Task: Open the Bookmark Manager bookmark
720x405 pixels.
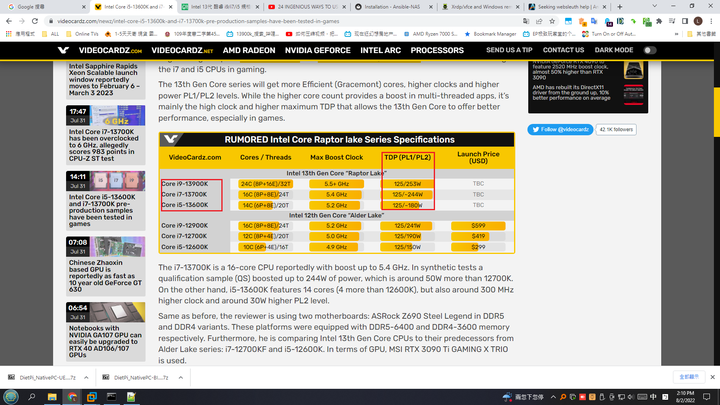Action: coord(490,34)
